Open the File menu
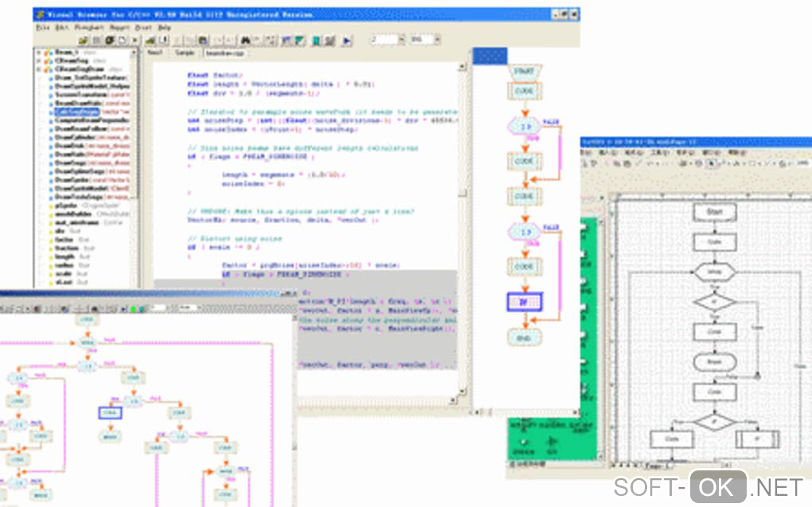Image resolution: width=812 pixels, height=507 pixels. [x=42, y=27]
